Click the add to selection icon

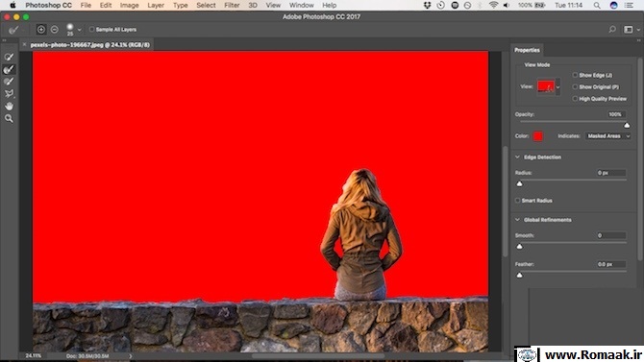40,30
